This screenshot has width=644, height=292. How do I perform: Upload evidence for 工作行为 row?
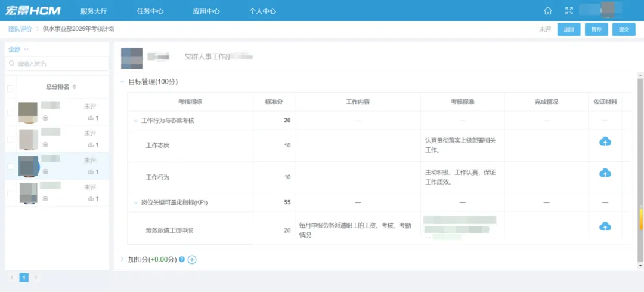coord(605,173)
